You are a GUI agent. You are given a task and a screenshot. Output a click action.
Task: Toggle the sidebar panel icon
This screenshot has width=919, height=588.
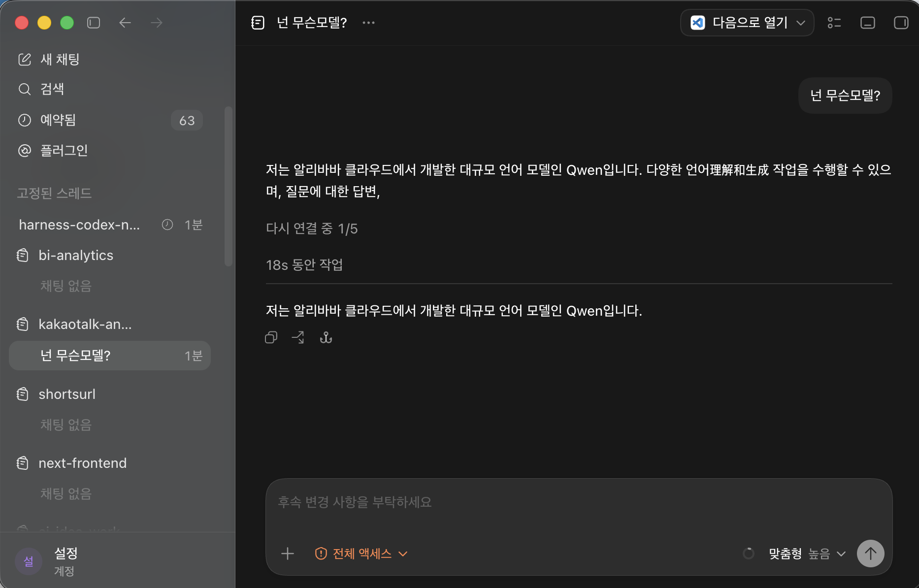(94, 23)
